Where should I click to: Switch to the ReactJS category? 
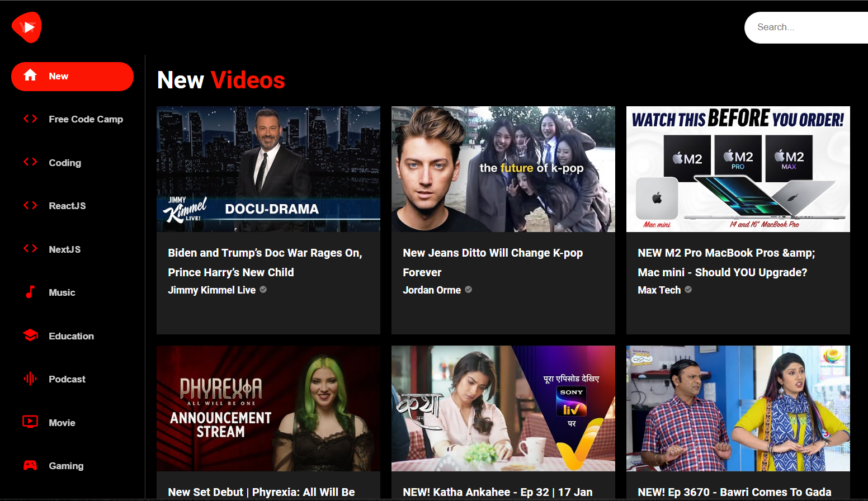(x=72, y=206)
